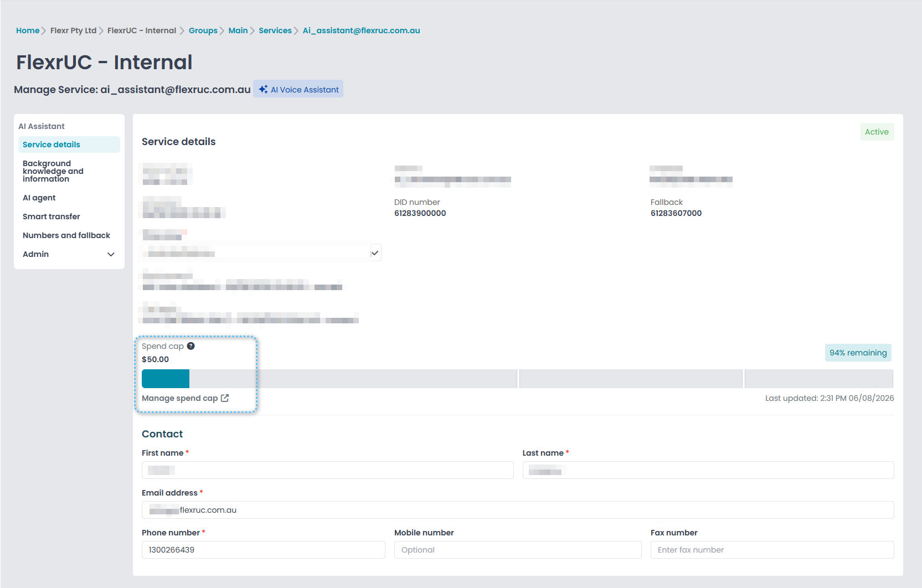Click the AI Voice Assistant sparkle icon

tap(263, 89)
